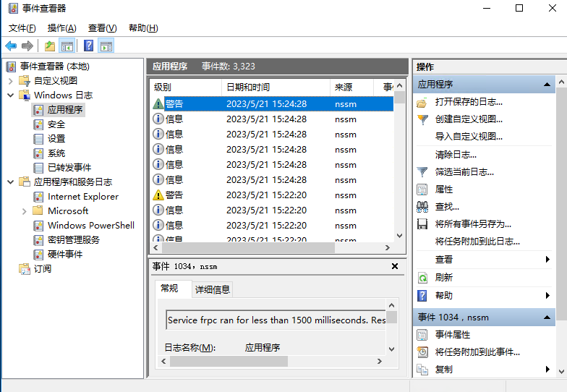The height and width of the screenshot is (392, 567).
Task: Select the 系统 log in tree
Action: (x=56, y=153)
